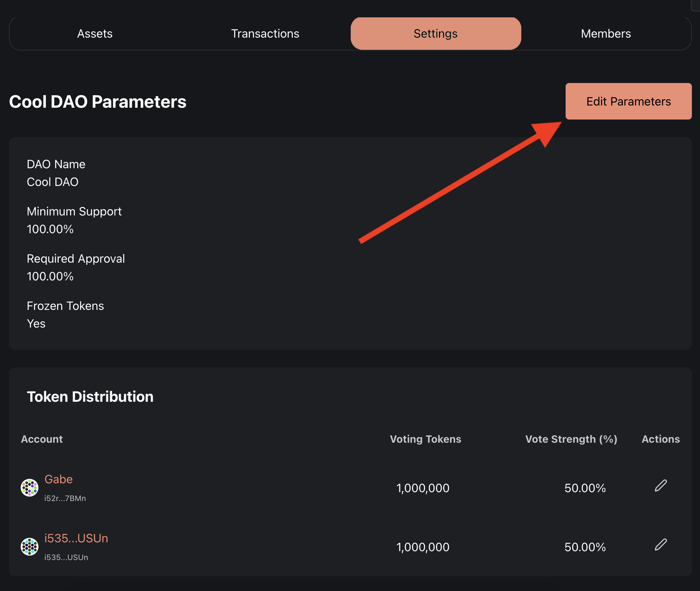700x591 pixels.
Task: Select the Required Approval label
Action: point(76,259)
